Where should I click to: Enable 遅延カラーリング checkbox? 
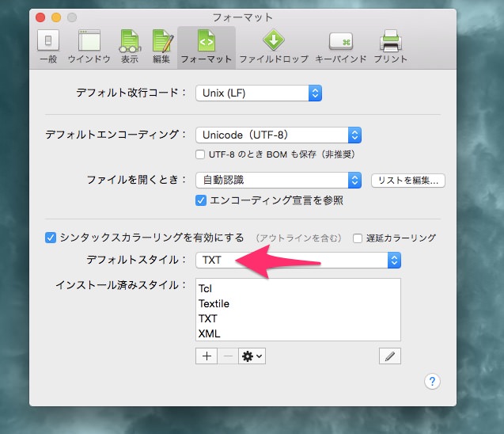click(358, 238)
